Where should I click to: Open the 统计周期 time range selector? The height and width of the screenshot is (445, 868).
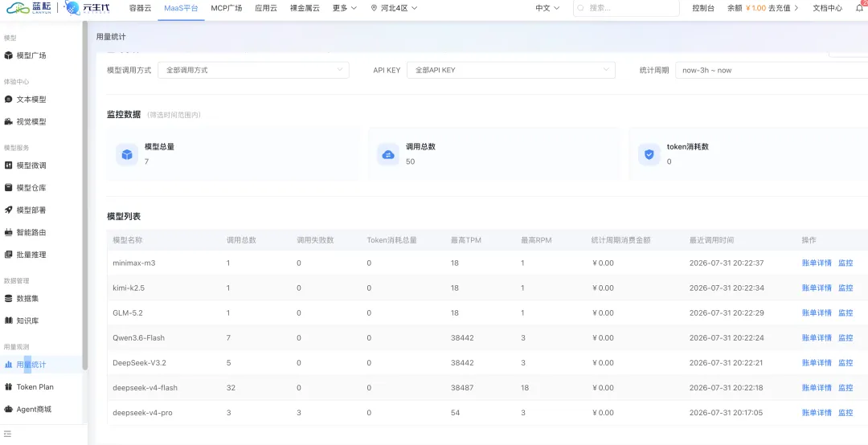click(x=772, y=71)
